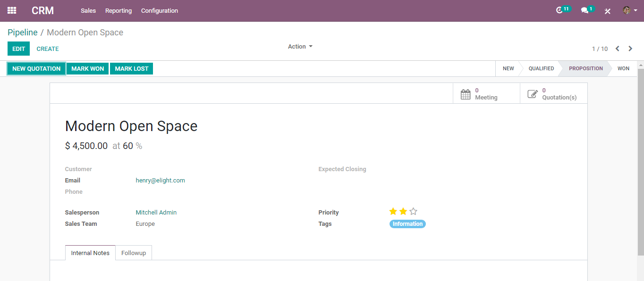Select the Internal Notes tab
The width and height of the screenshot is (644, 281).
pyautogui.click(x=90, y=253)
